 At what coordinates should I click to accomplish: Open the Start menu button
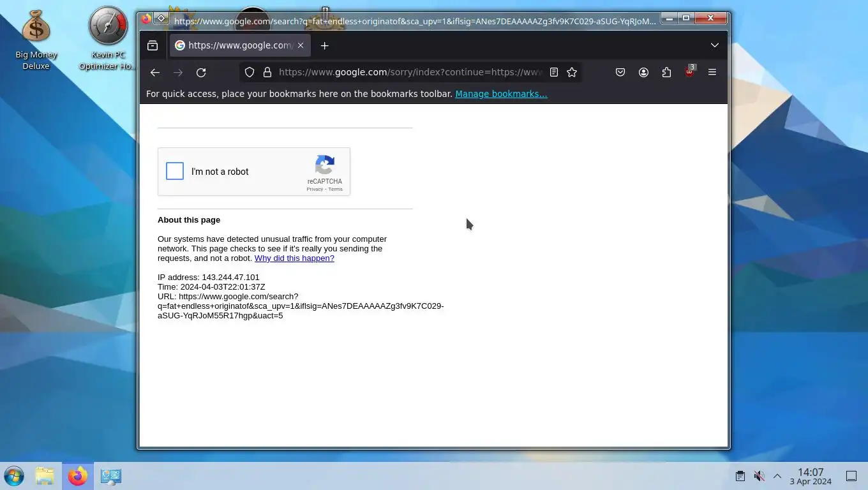[x=14, y=476]
